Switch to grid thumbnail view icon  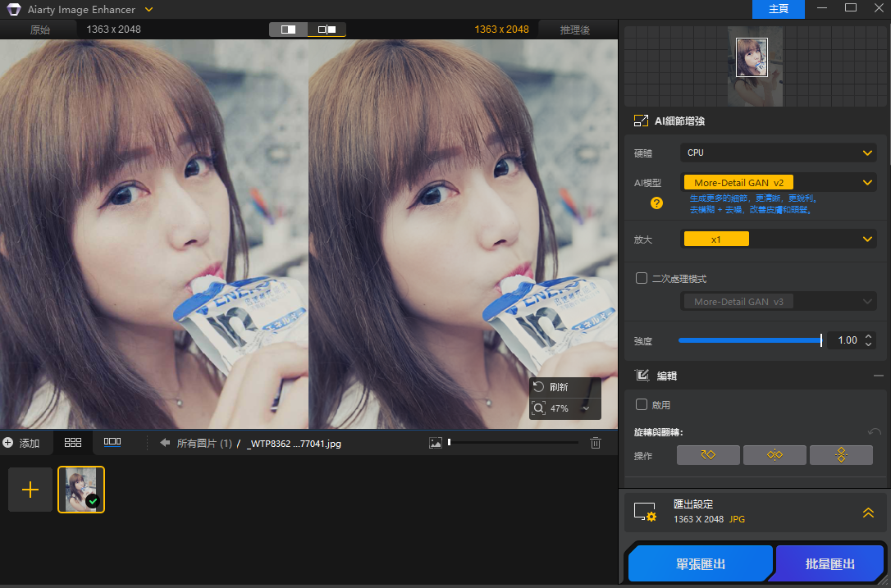click(73, 443)
